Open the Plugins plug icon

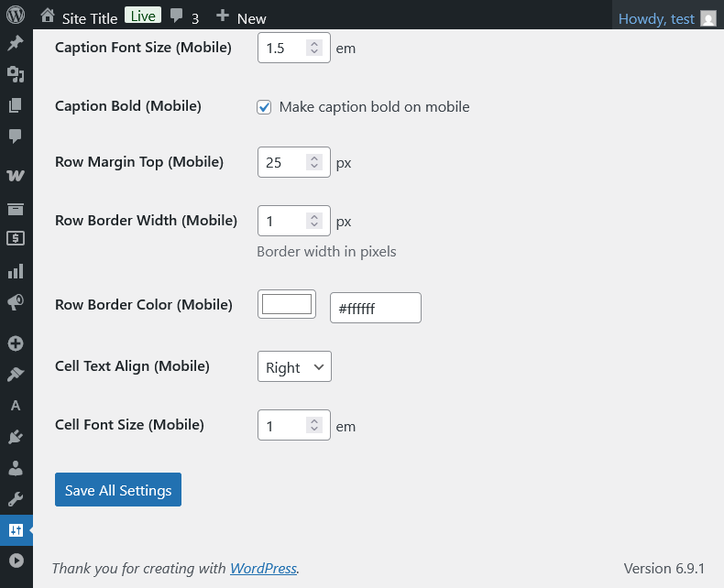coord(16,437)
